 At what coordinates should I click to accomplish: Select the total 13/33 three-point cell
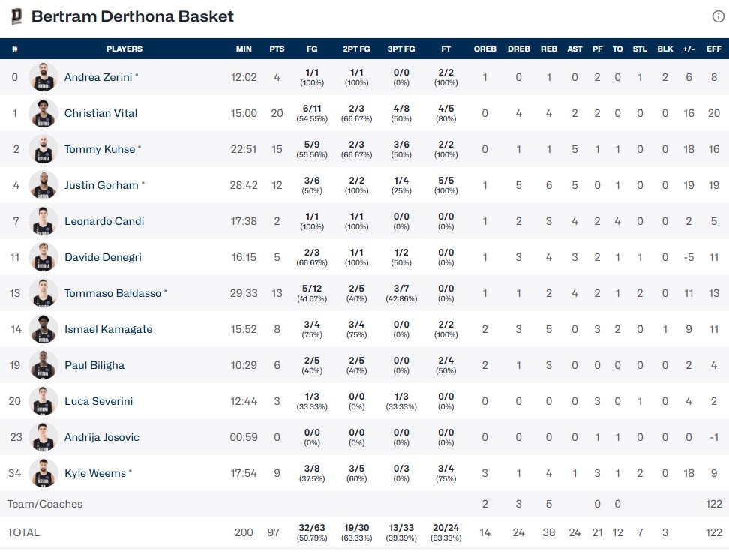[x=401, y=532]
